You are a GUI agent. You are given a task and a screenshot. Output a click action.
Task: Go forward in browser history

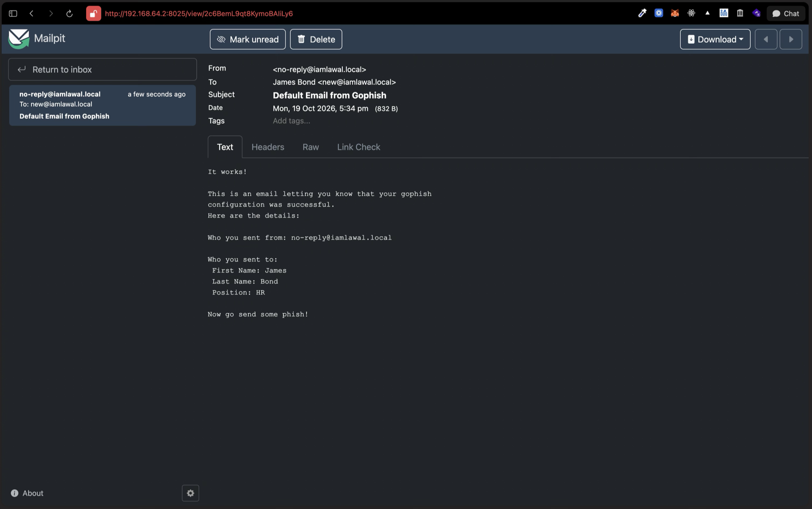(51, 14)
